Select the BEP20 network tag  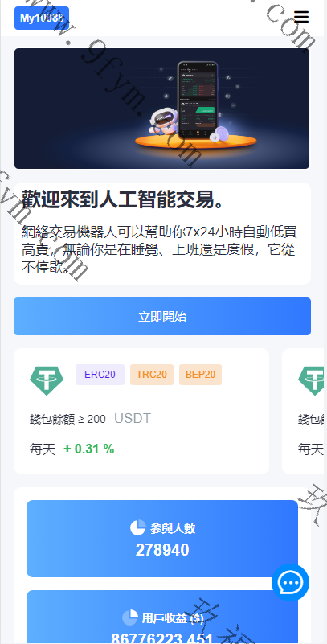click(x=200, y=375)
